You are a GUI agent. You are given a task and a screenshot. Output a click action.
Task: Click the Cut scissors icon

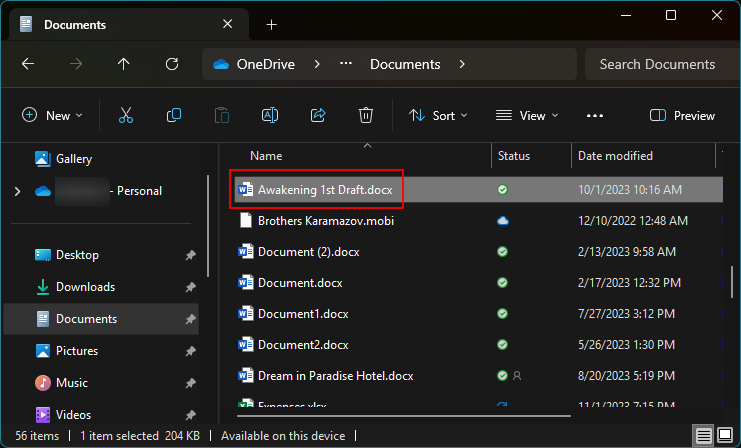(125, 116)
